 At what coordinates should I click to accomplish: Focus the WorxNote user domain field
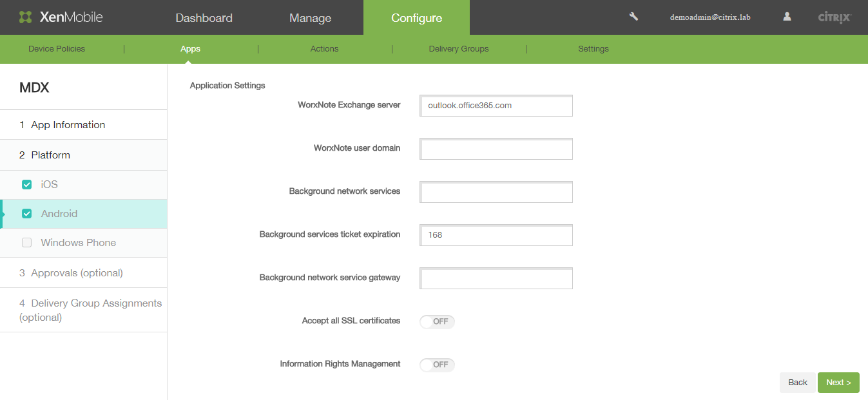tap(496, 149)
